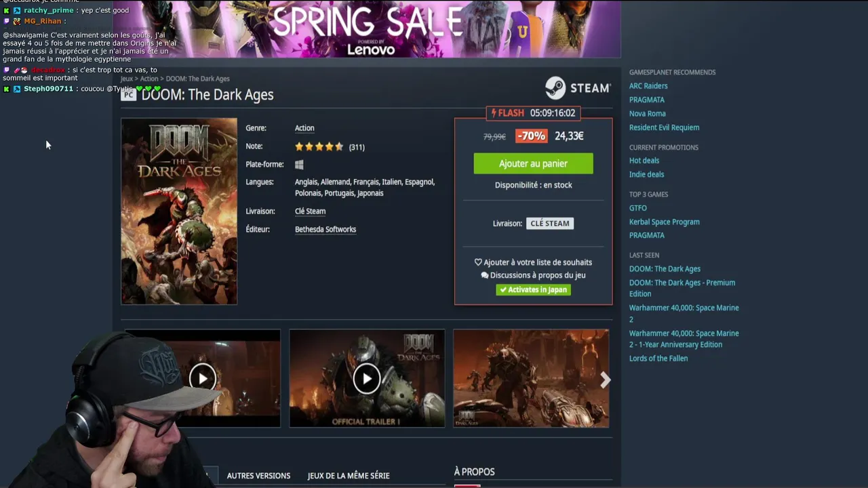The width and height of the screenshot is (868, 488).
Task: Open PRAGMATA under Gamesplanet Recommends
Action: click(x=647, y=100)
